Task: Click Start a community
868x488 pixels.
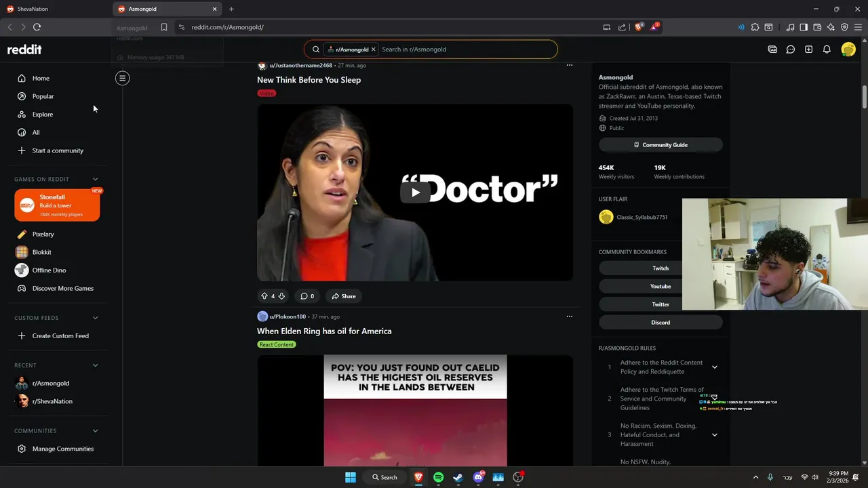Action: pyautogui.click(x=58, y=150)
